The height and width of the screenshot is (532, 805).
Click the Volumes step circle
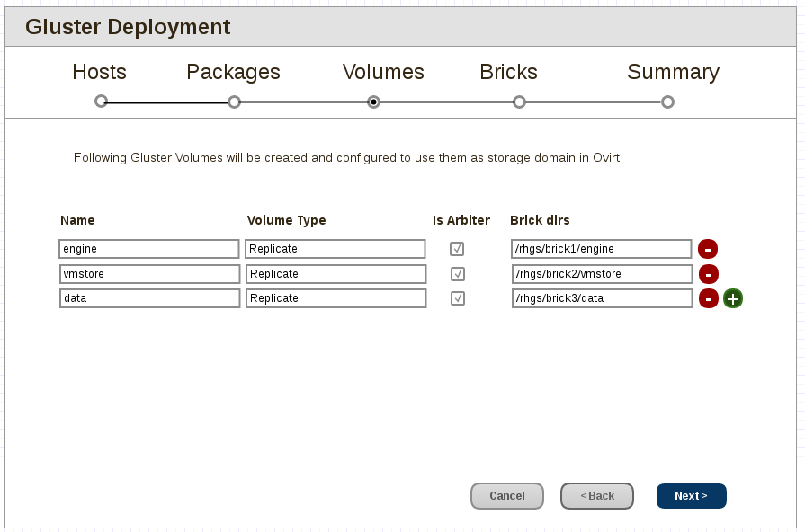(x=375, y=102)
